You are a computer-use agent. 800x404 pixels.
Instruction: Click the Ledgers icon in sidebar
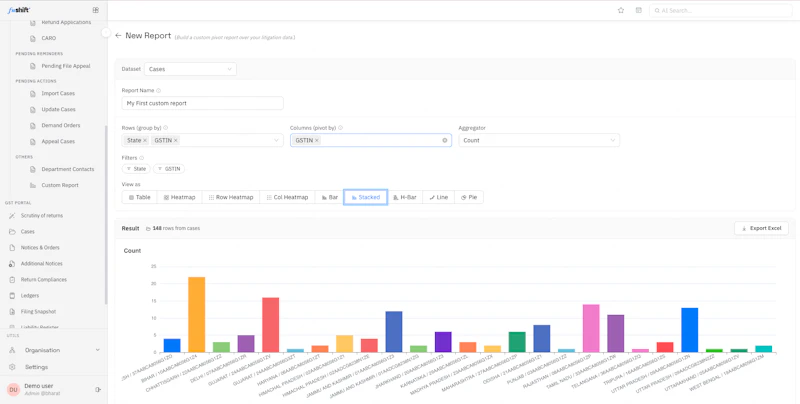12,295
